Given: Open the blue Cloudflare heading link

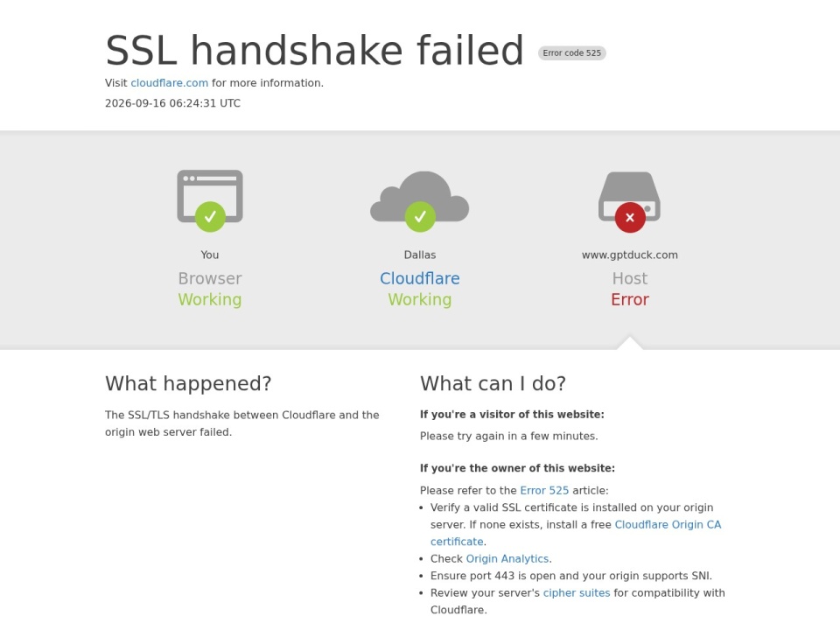Looking at the screenshot, I should click(x=420, y=278).
